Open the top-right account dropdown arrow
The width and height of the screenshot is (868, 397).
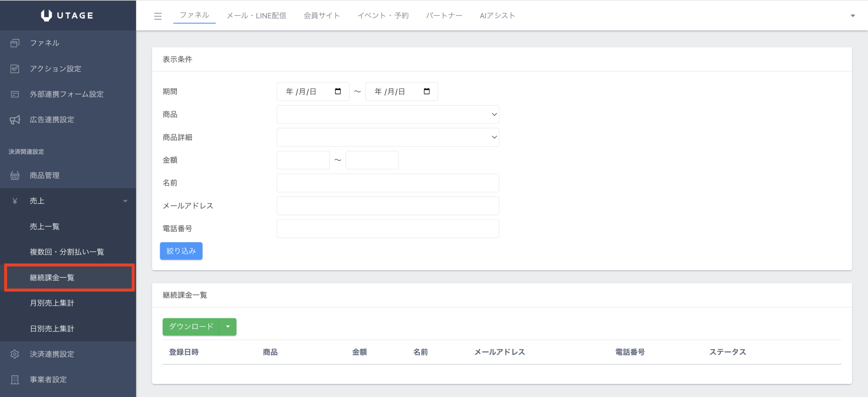coord(852,16)
